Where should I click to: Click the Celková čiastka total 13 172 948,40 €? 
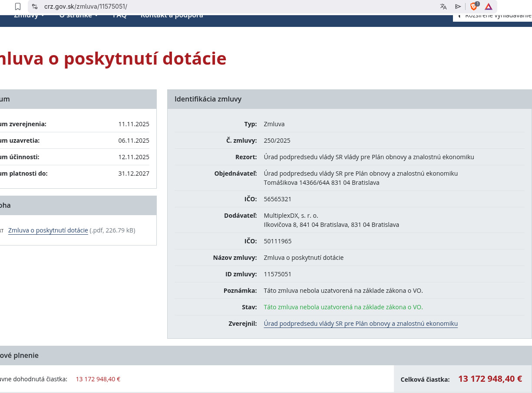pos(490,379)
